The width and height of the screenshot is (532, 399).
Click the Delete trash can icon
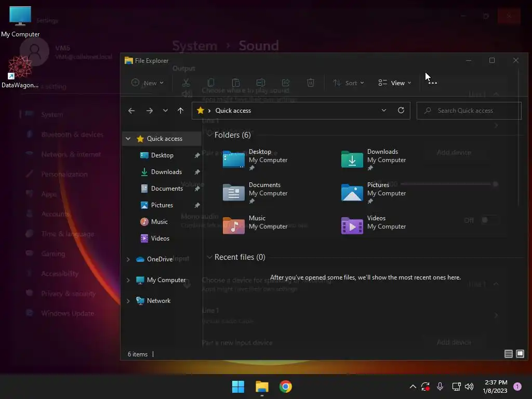click(311, 83)
